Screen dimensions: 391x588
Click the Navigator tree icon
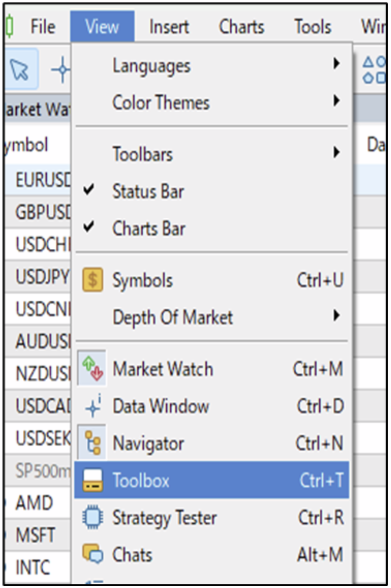pos(92,444)
